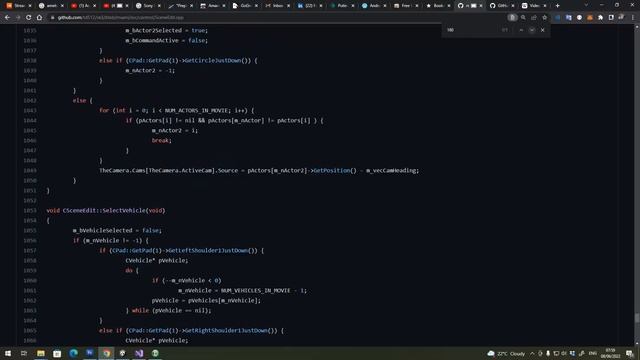Share this page using the share icon
This screenshot has height=360, width=640.
click(534, 18)
